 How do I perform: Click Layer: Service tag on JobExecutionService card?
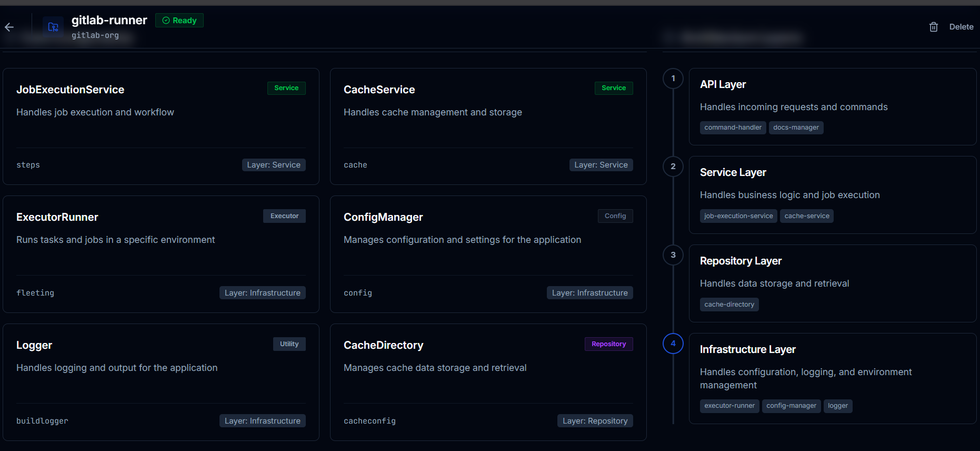coord(274,165)
